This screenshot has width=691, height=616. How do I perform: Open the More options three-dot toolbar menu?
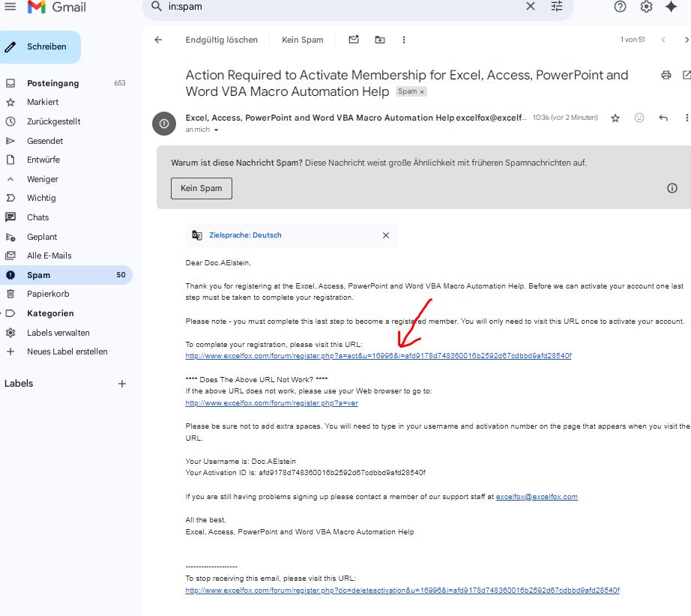[x=404, y=40]
